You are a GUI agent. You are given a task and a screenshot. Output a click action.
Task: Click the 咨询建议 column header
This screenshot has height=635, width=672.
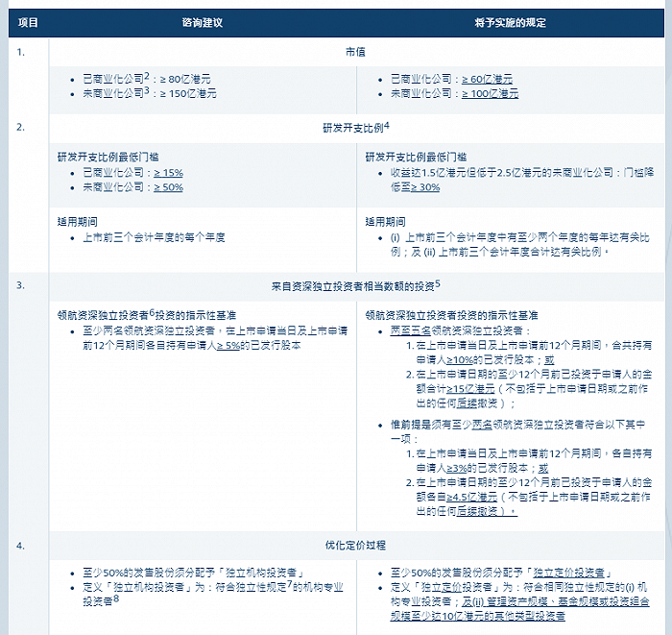(x=203, y=23)
